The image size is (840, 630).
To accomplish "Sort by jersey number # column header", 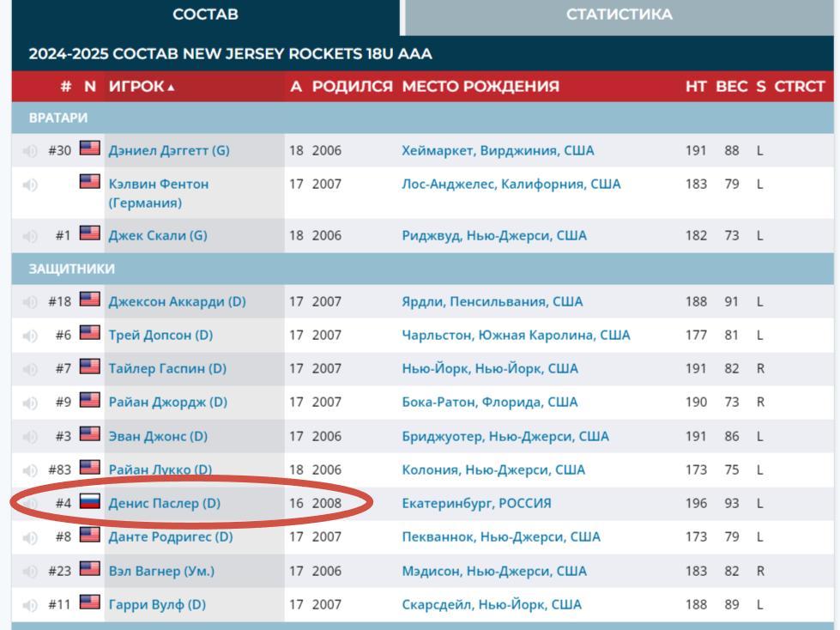I will 66,86.
